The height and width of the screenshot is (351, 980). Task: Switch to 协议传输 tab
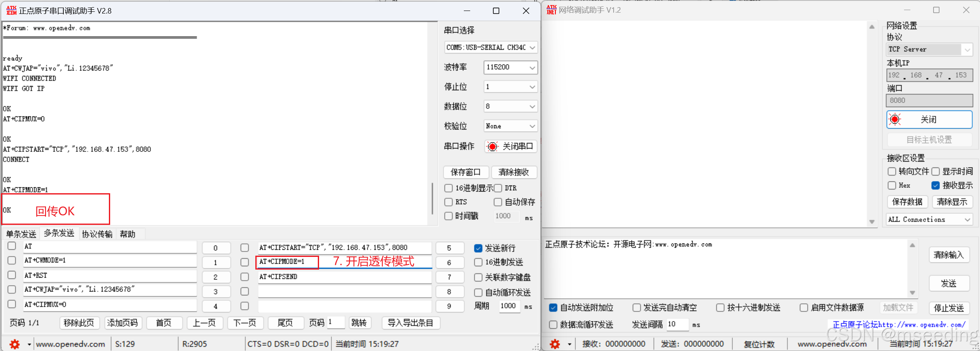97,234
